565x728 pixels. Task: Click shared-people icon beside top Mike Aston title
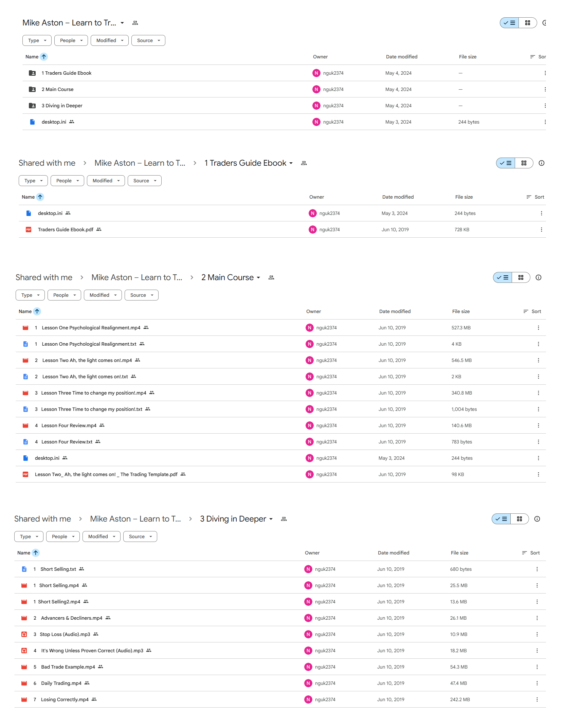pos(135,23)
